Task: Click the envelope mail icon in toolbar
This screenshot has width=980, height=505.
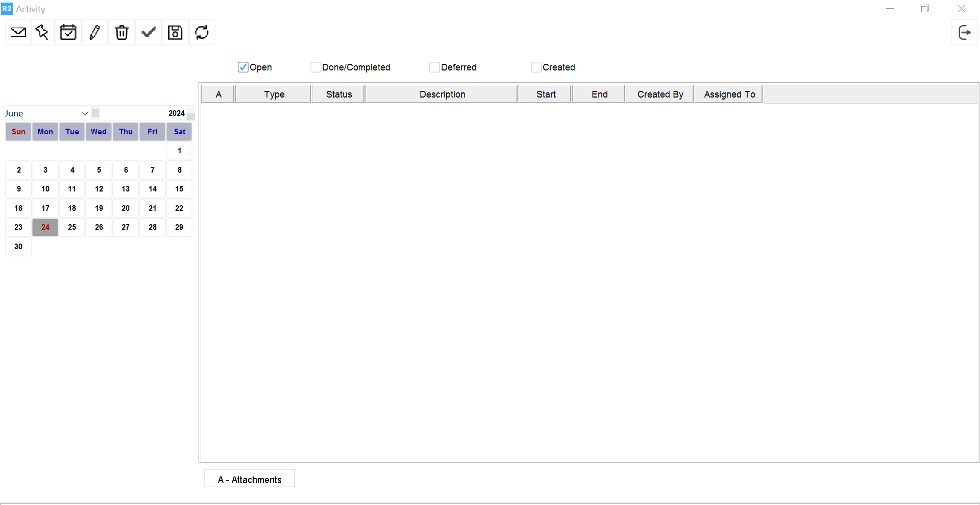Action: (x=18, y=33)
